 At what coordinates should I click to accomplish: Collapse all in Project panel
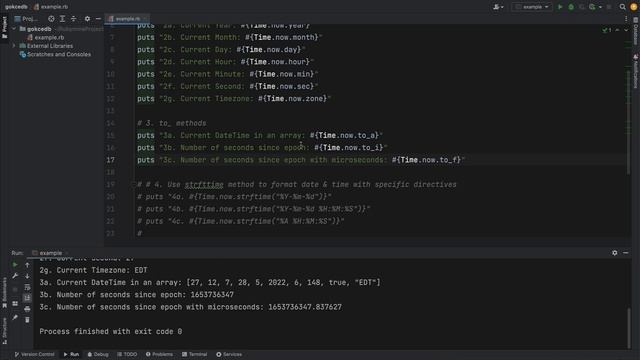tap(73, 19)
